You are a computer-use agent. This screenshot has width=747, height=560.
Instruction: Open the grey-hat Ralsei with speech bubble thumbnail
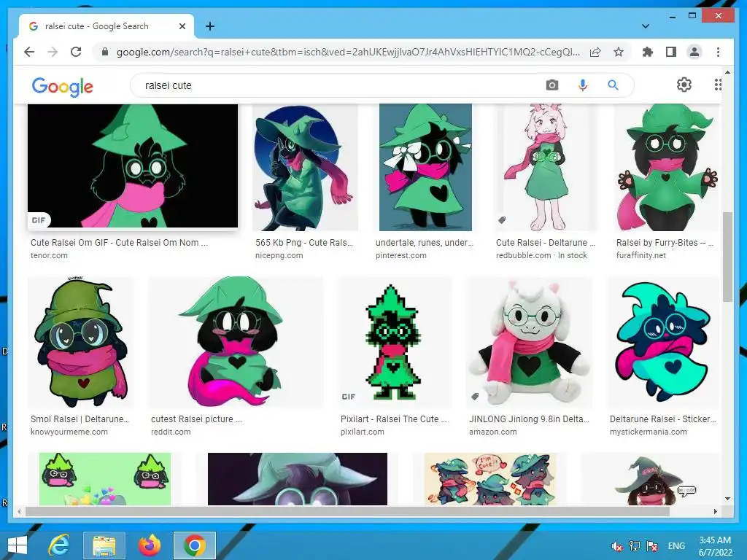click(x=650, y=478)
